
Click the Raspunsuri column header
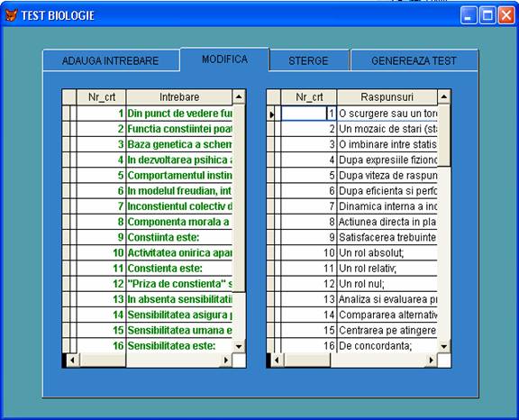coord(387,97)
